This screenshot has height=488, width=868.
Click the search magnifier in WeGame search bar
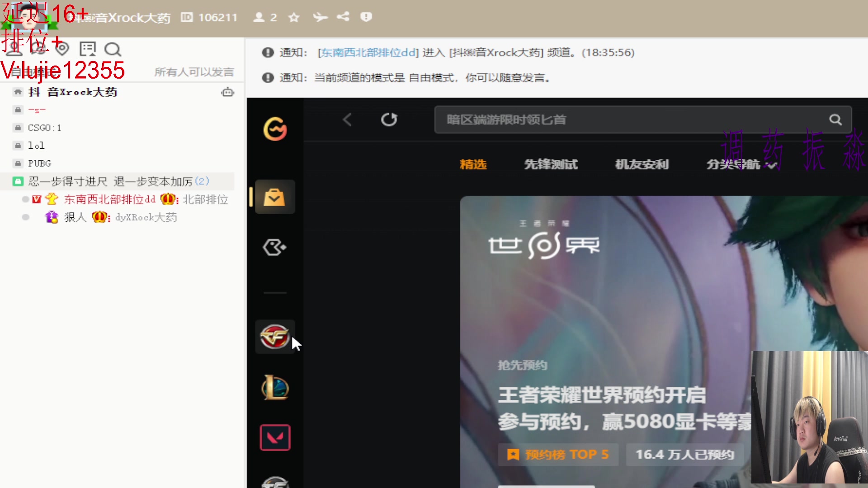click(835, 120)
